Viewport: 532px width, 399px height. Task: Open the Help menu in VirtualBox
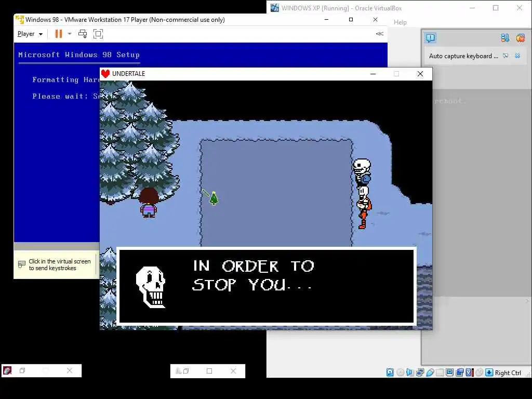click(400, 22)
